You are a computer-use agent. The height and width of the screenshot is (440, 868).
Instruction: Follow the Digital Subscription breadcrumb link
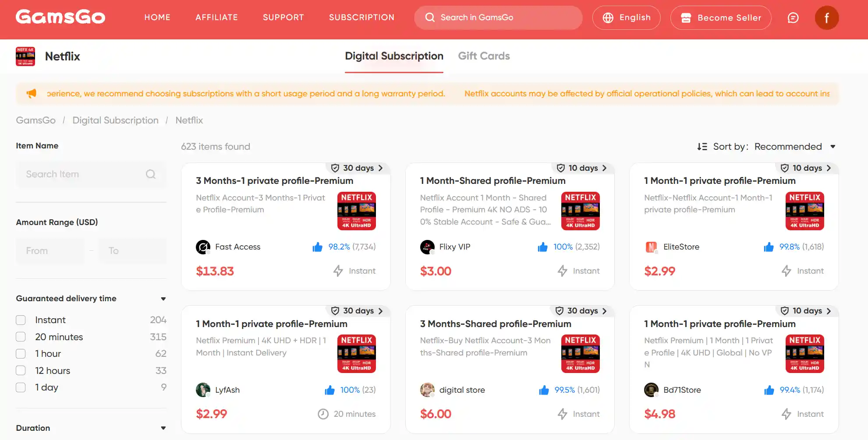coord(115,120)
